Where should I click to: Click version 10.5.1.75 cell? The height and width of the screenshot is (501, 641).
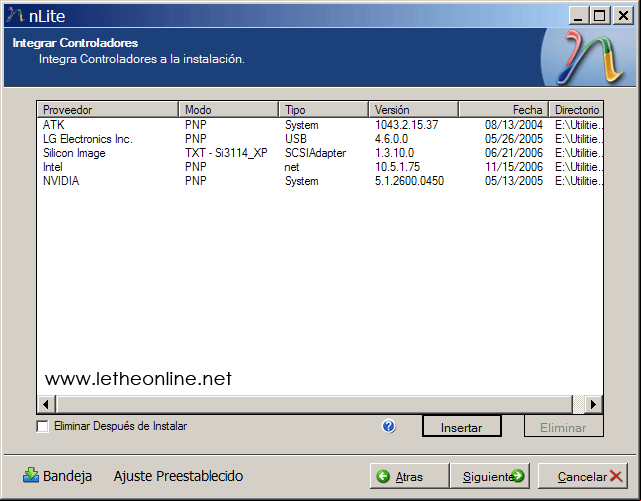click(397, 167)
